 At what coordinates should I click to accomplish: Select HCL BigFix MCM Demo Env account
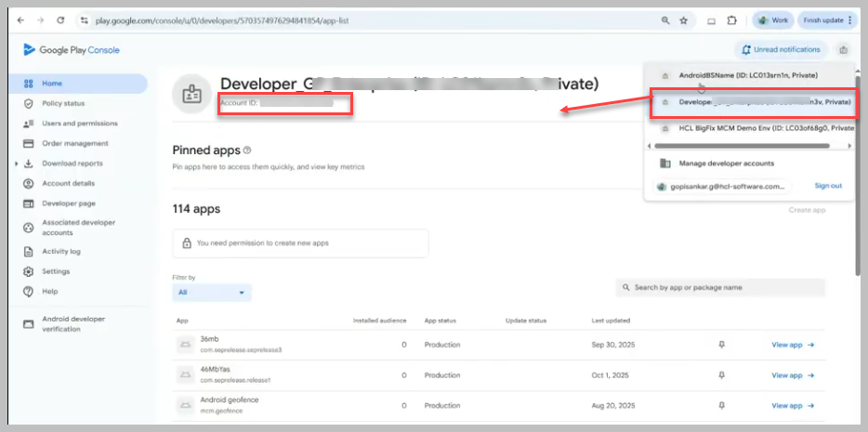tap(751, 128)
